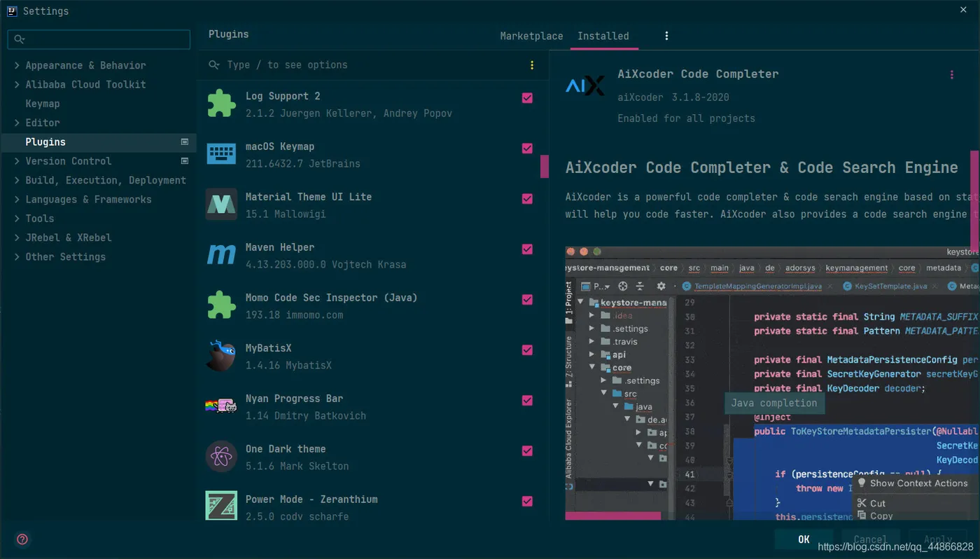Select the macOS Keymap plugin name

[280, 146]
